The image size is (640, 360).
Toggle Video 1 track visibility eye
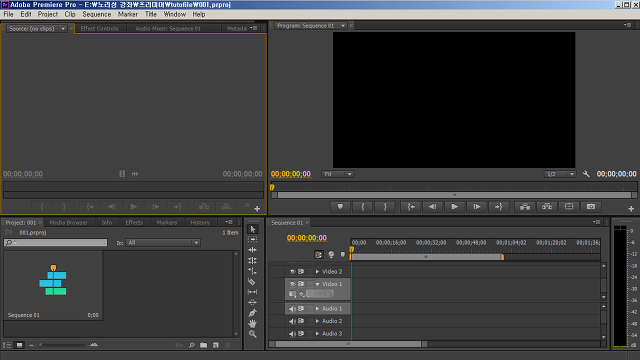coord(292,284)
